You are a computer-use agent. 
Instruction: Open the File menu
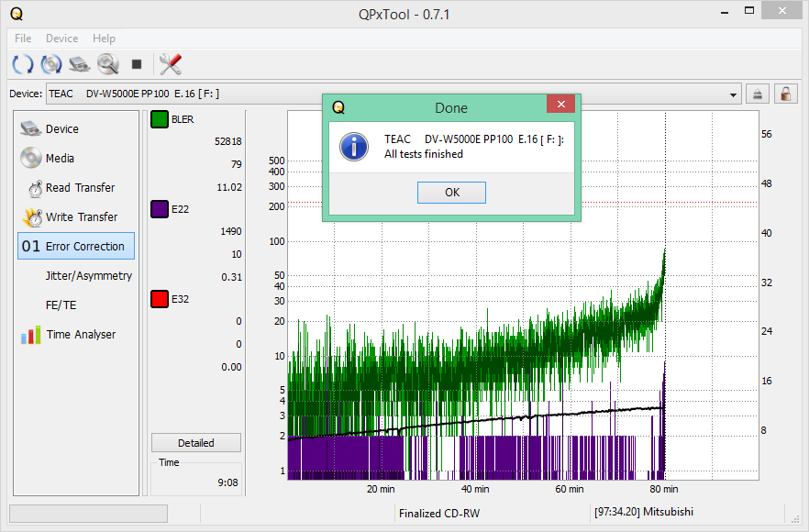tap(23, 39)
